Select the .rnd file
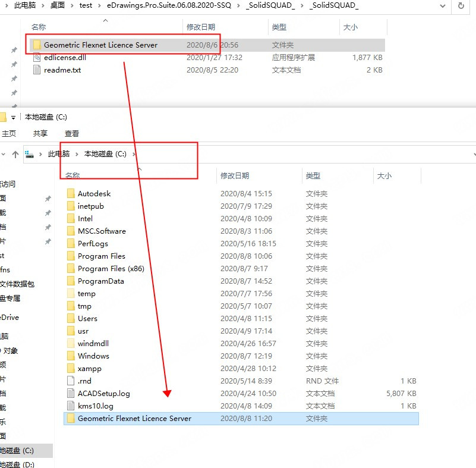The height and width of the screenshot is (468, 476). (242, 381)
